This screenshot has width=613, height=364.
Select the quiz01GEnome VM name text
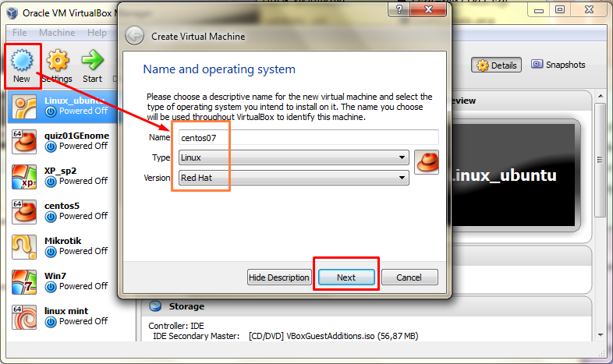point(76,136)
